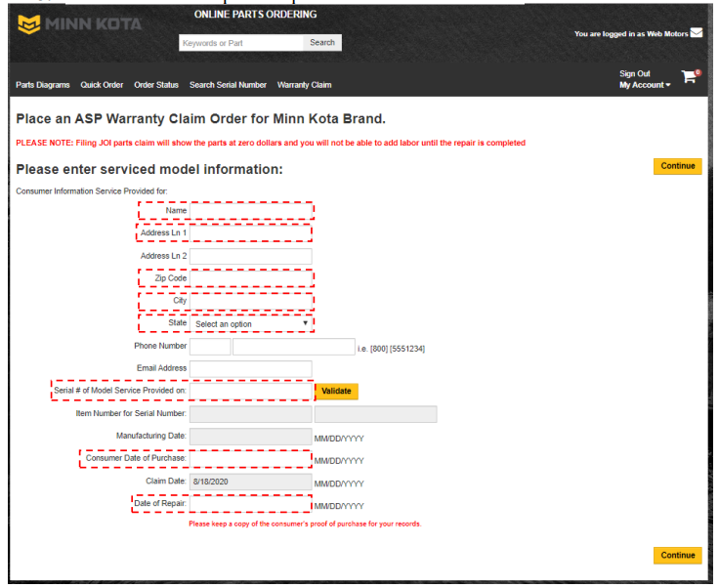Click the Claim Date field showing 8/18/2020
The image size is (719, 588).
coord(251,482)
